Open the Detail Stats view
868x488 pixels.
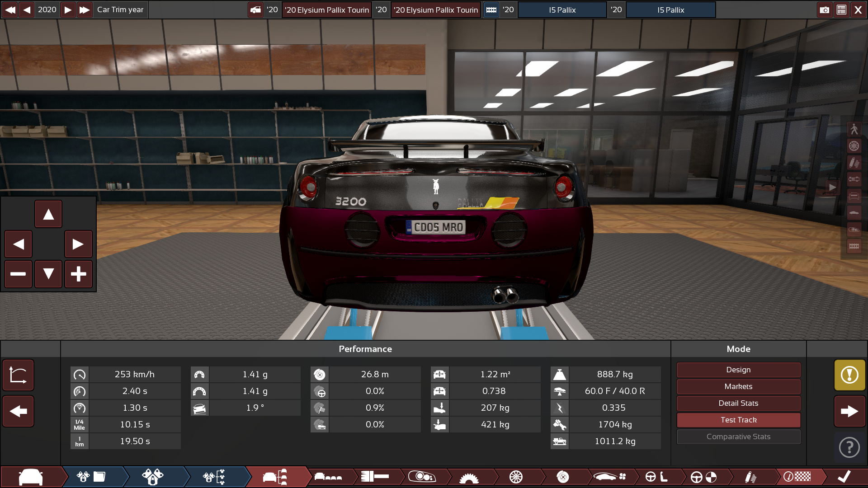click(738, 403)
